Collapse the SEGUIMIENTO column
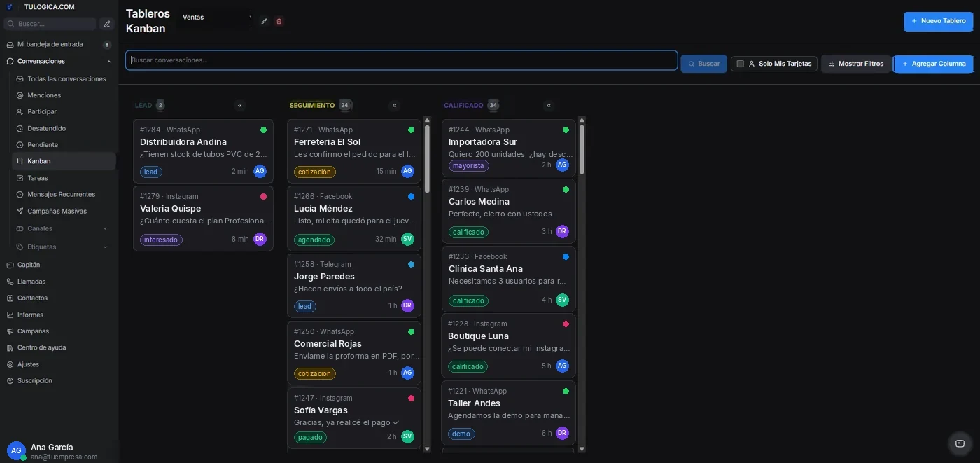 click(x=395, y=106)
